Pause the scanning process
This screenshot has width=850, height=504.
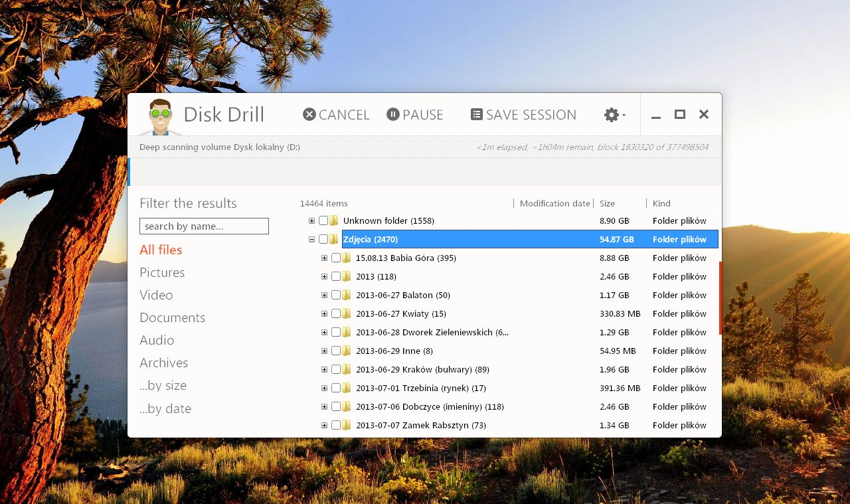pos(414,115)
